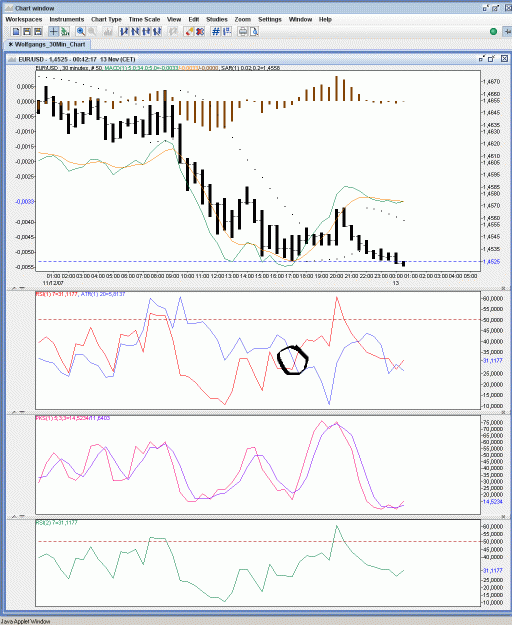Click the green RSI(2) study label
Image resolution: width=512 pixels, height=625 pixels.
pyautogui.click(x=55, y=523)
